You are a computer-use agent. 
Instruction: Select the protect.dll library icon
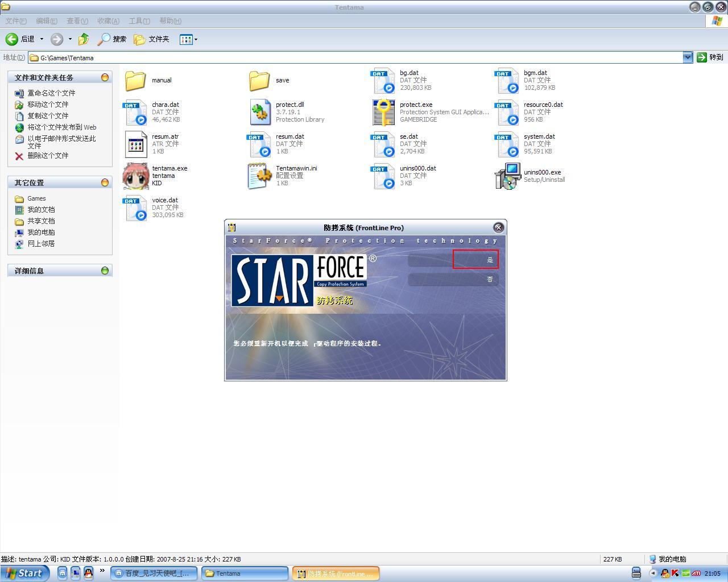260,113
